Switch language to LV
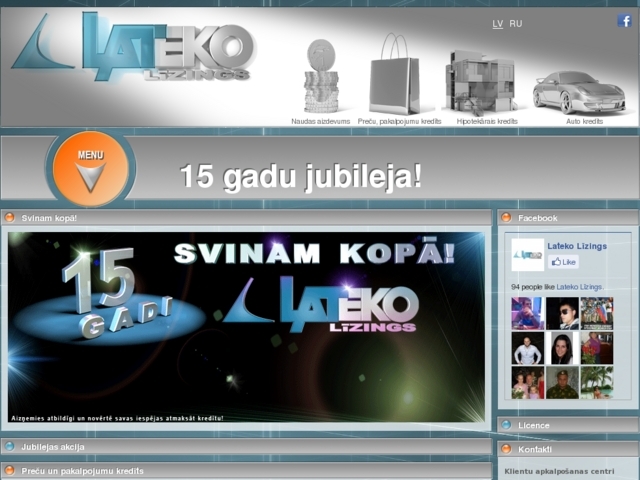The image size is (640, 480). [x=498, y=24]
